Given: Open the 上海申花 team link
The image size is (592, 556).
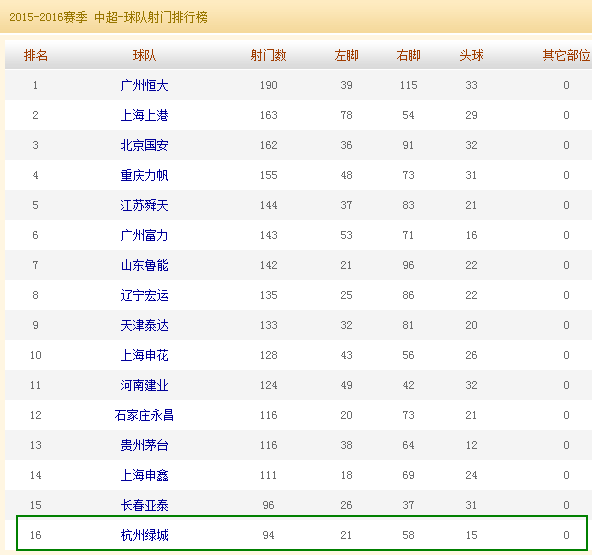Looking at the screenshot, I should [x=144, y=355].
